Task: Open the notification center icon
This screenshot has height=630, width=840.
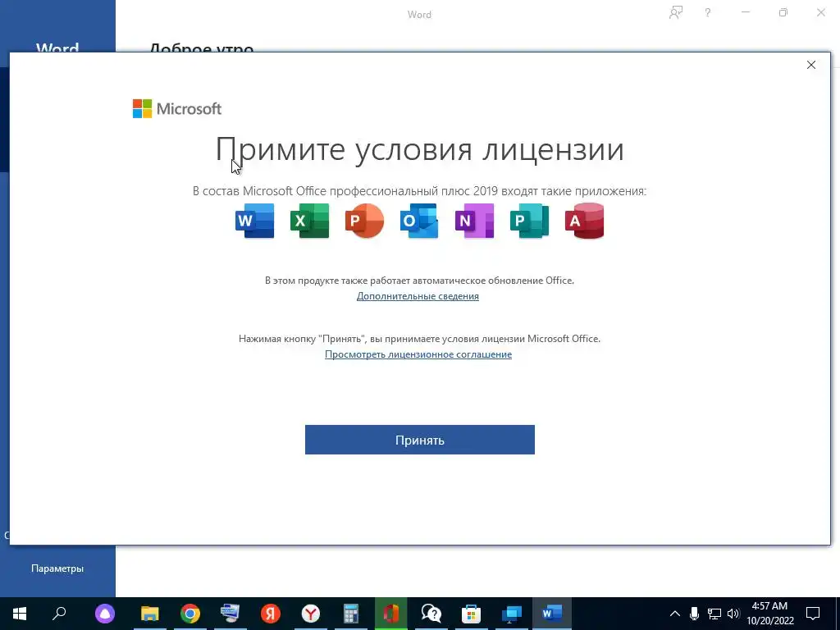Action: click(813, 614)
